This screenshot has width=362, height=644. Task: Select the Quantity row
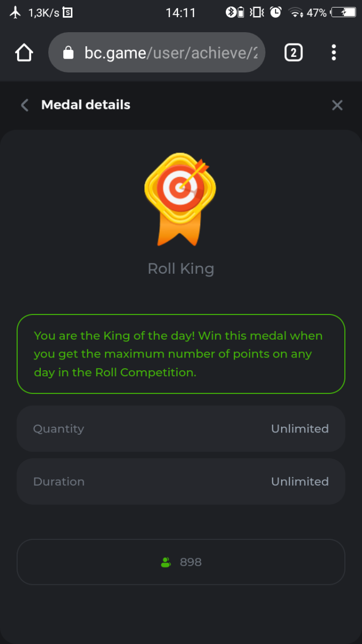click(x=181, y=429)
